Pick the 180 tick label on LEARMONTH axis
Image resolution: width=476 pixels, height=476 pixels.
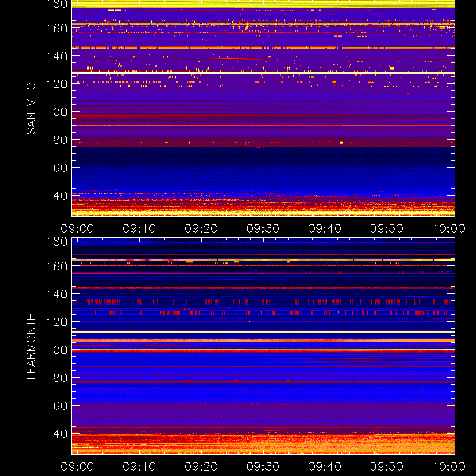click(x=57, y=242)
